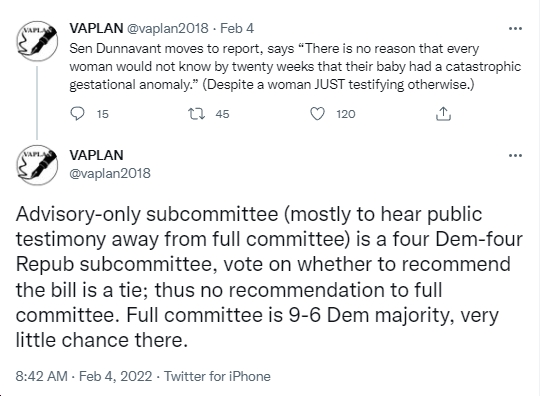This screenshot has width=551, height=396.
Task: View VAPLAN avatar on main tweet
Action: pos(37,165)
